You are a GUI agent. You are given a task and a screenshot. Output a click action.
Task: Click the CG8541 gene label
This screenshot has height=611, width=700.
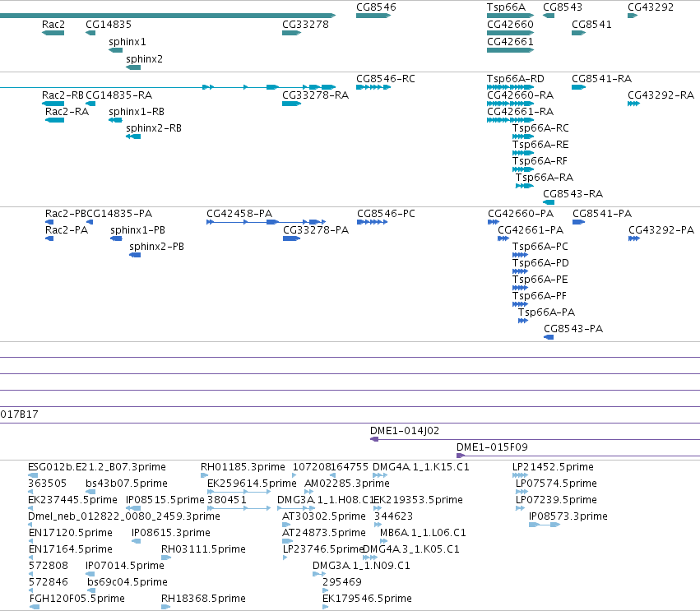click(591, 24)
